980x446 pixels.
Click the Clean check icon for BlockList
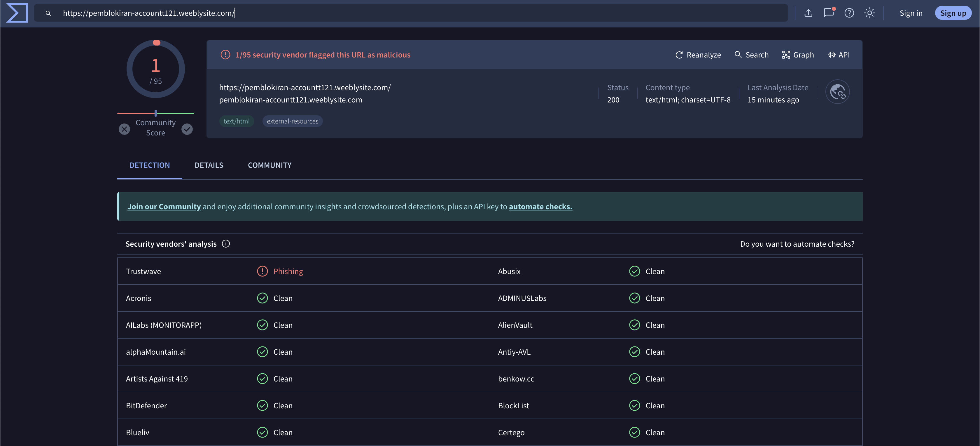635,406
